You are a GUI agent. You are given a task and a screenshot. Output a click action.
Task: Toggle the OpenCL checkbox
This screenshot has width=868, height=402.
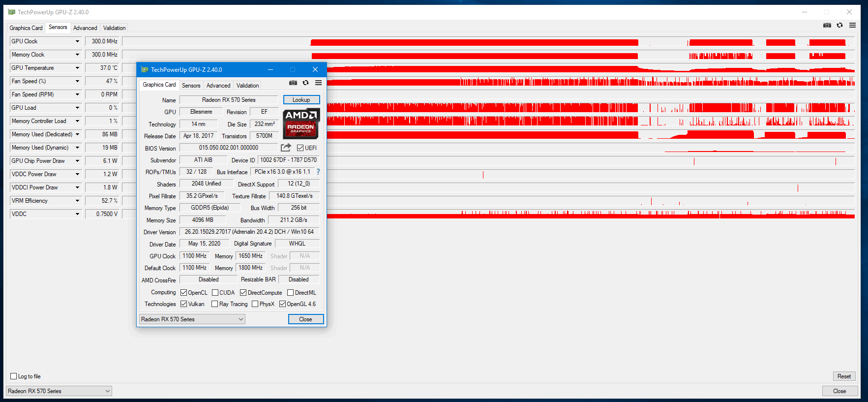point(183,292)
